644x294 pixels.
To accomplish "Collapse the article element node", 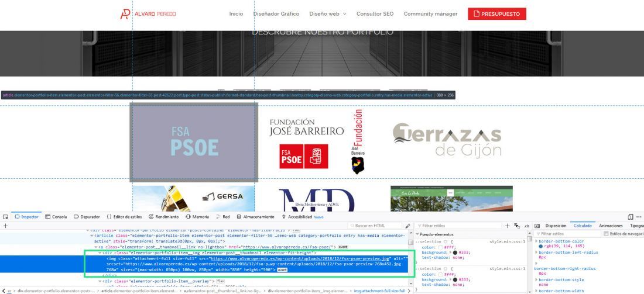I will click(92, 236).
